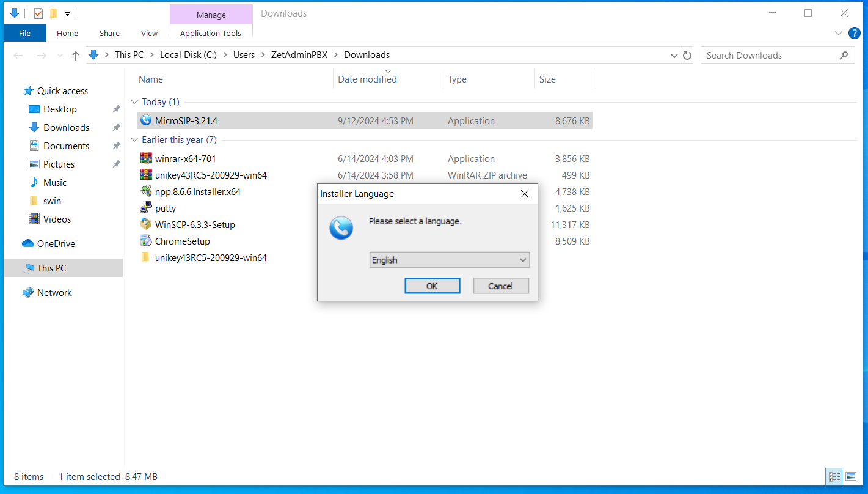Click the putty application icon

pyautogui.click(x=145, y=208)
